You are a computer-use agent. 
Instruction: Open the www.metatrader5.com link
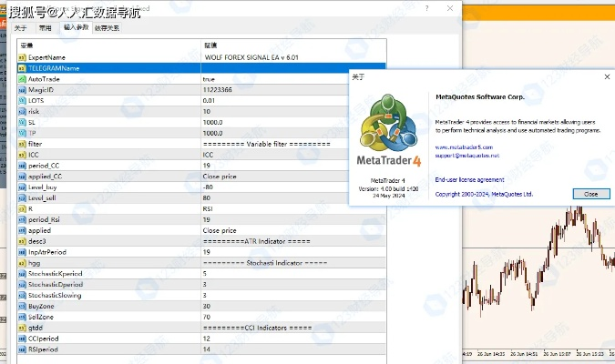tap(464, 147)
